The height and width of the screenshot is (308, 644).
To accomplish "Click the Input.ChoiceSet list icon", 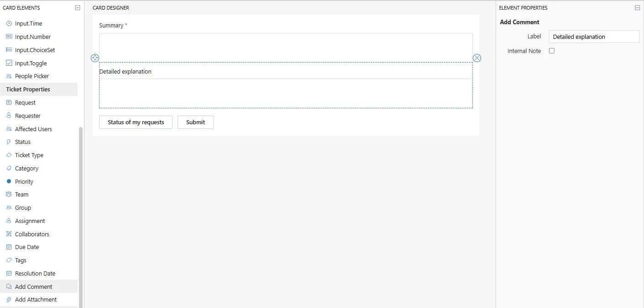I will tap(9, 50).
